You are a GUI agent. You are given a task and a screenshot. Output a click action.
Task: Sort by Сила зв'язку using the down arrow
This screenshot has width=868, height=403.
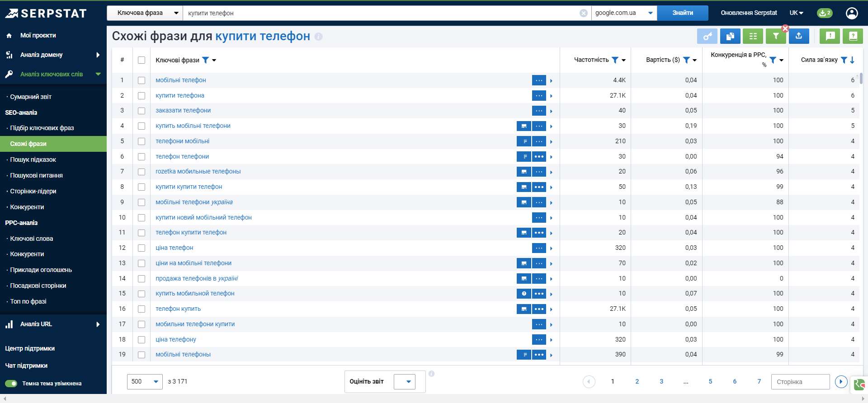pyautogui.click(x=852, y=60)
